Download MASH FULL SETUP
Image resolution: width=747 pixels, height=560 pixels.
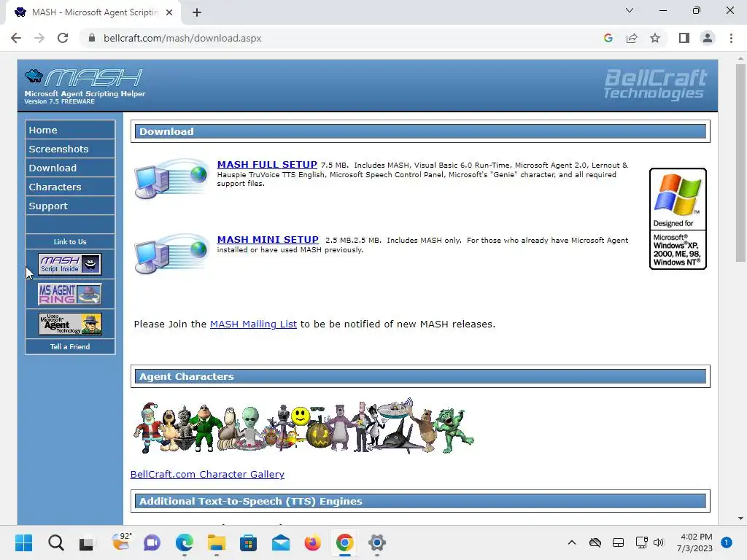267,164
